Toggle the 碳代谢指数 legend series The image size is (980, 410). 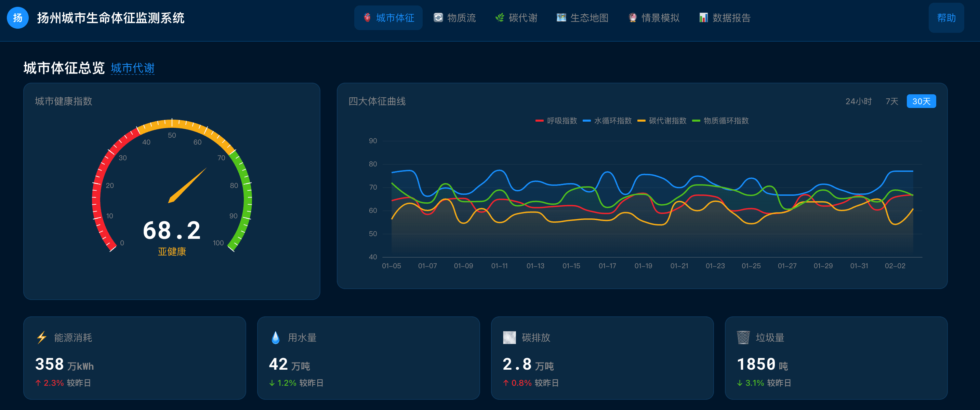tap(662, 121)
